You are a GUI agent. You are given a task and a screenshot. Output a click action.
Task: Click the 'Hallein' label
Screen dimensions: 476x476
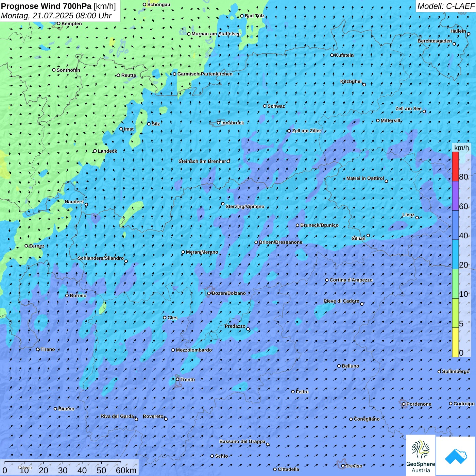click(458, 31)
